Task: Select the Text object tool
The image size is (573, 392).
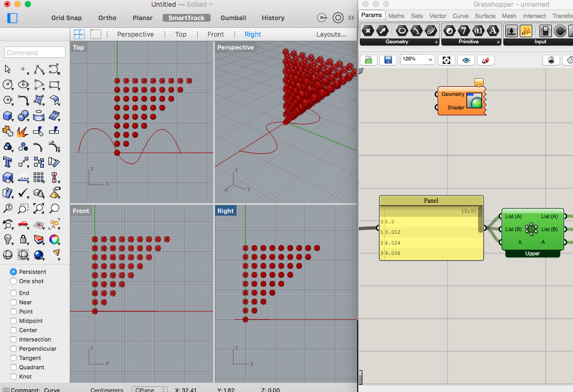Action: coord(8,162)
